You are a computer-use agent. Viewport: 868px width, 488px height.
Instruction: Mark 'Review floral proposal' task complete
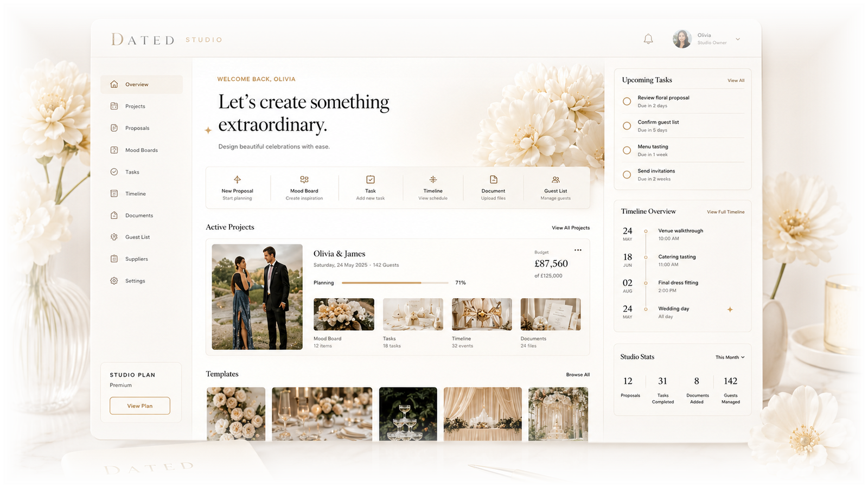tap(627, 101)
